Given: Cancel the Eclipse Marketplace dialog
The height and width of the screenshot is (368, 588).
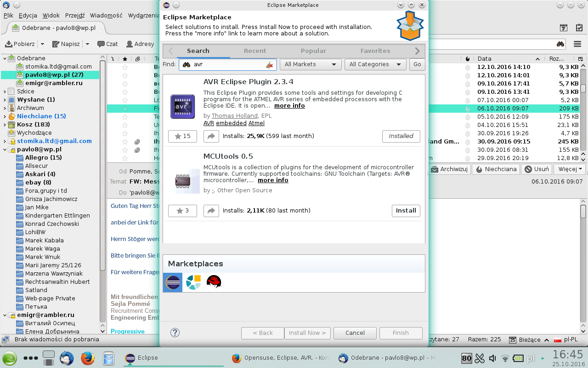Looking at the screenshot, I should point(355,333).
